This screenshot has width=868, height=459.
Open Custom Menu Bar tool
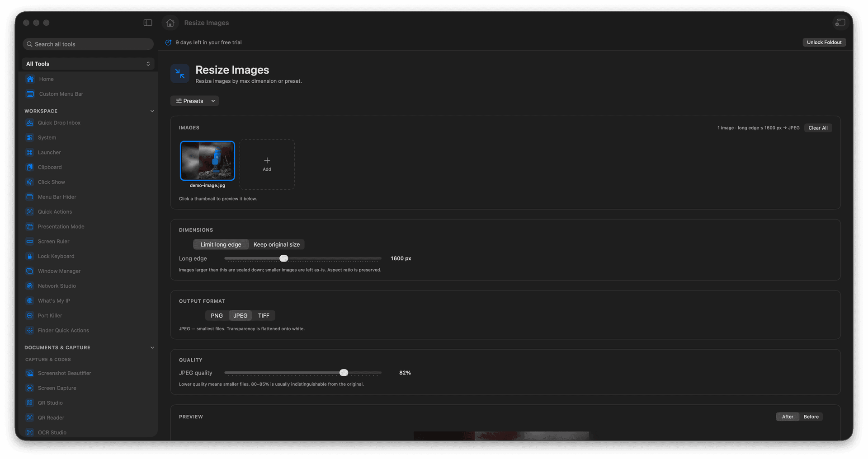(x=88, y=94)
